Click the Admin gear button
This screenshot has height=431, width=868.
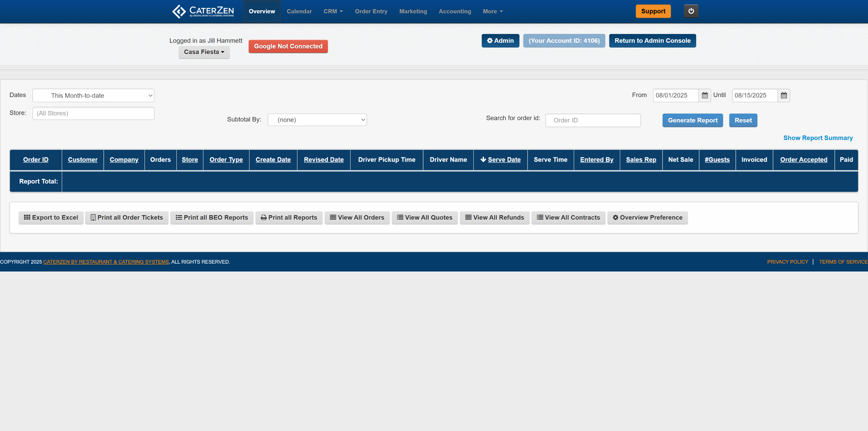click(500, 41)
